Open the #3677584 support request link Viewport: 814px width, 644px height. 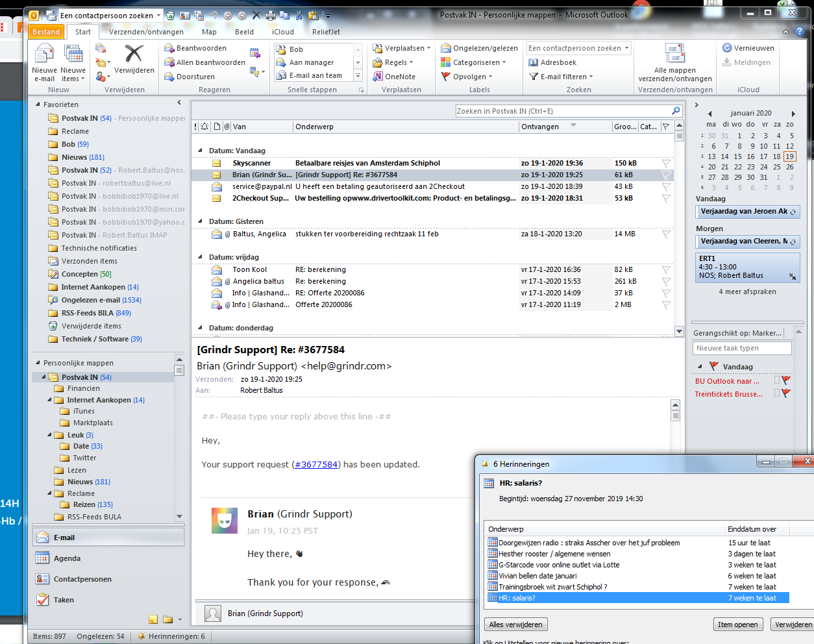pyautogui.click(x=315, y=464)
